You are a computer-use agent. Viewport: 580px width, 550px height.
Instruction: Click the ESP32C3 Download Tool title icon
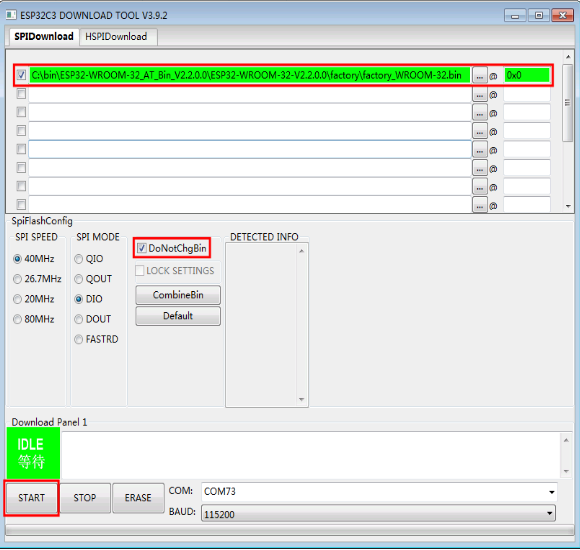coord(11,15)
